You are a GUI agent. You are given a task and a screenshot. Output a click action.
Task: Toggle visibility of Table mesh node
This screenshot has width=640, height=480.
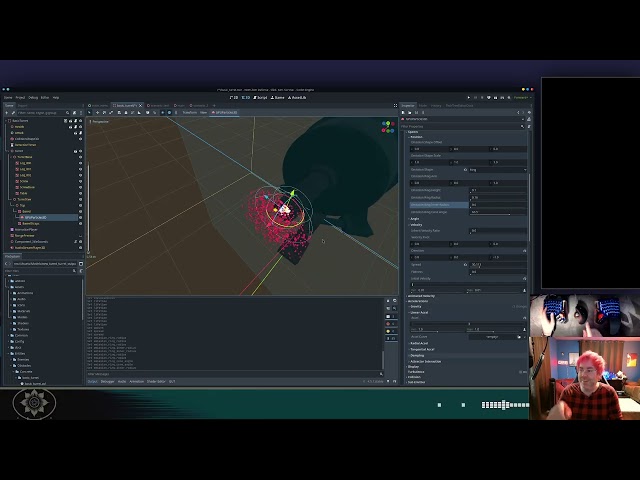[x=80, y=193]
